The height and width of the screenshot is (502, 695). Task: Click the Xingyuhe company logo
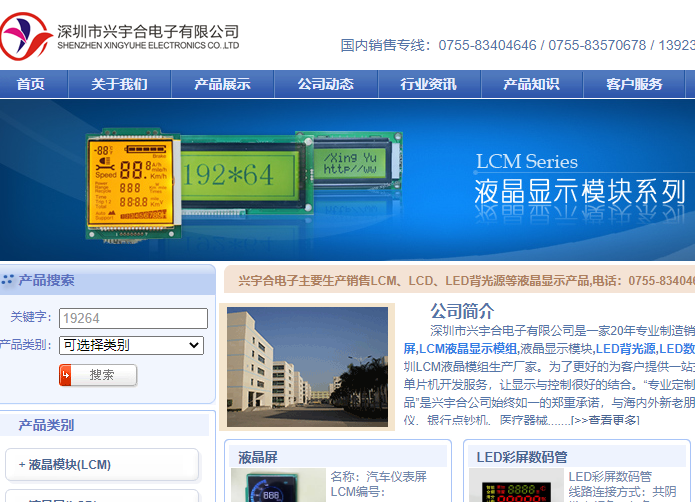click(x=120, y=37)
